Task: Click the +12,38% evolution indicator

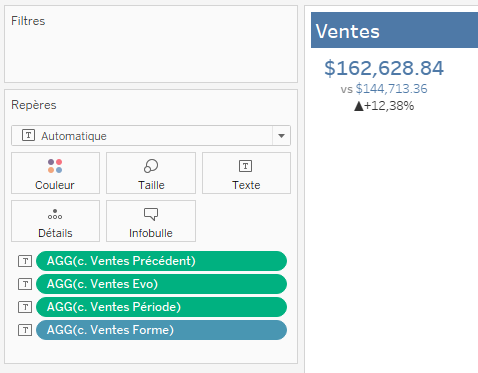Action: click(384, 106)
